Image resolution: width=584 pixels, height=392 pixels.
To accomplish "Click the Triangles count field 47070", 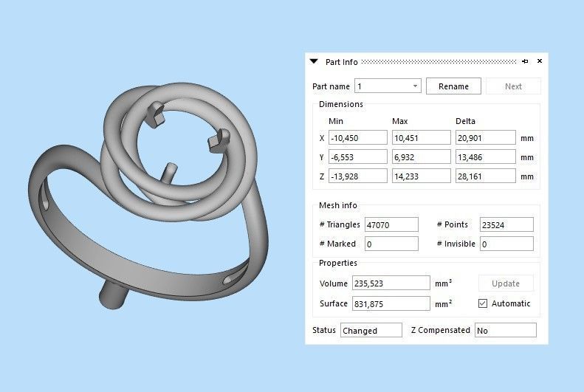I will coord(391,224).
